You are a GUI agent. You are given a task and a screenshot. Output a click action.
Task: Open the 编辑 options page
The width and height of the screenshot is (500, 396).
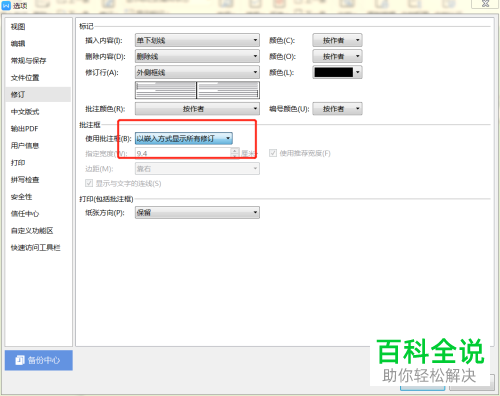[18, 44]
